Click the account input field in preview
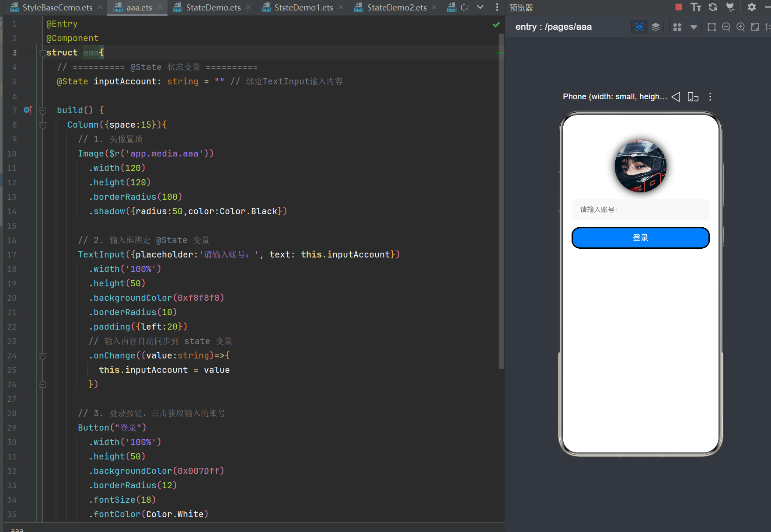The image size is (771, 532). click(640, 209)
